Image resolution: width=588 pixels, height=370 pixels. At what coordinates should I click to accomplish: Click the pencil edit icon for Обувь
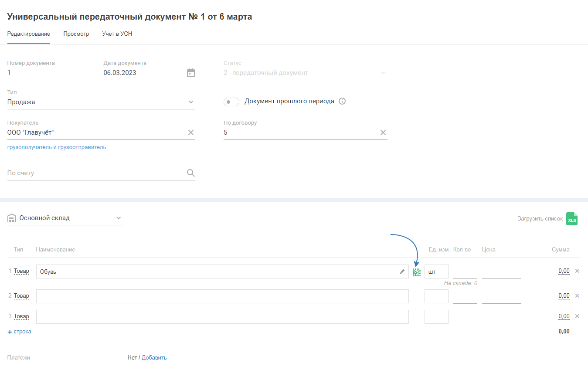(402, 272)
